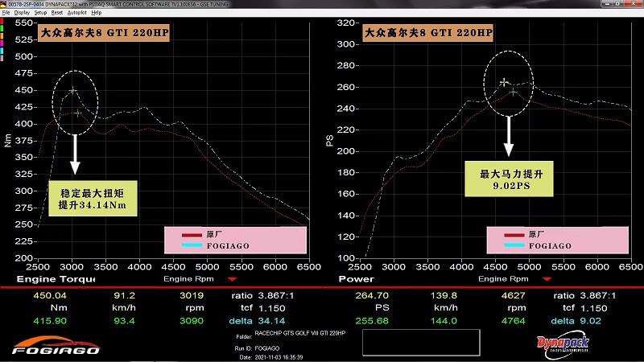
Task: Click the 415.90 torque value
Action: click(x=50, y=321)
